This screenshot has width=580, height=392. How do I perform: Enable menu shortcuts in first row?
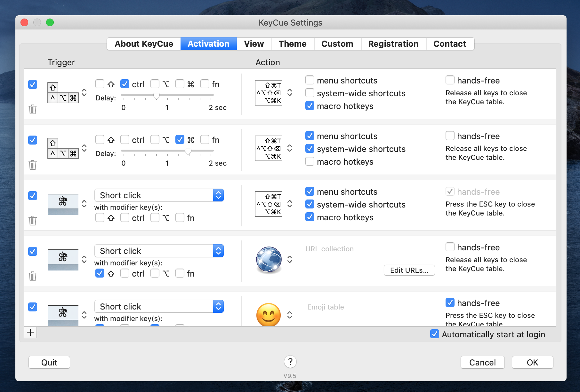pos(310,80)
